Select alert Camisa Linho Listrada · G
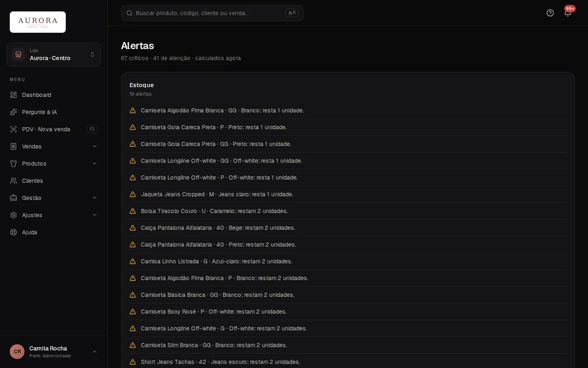Screen dimensions: 588x368 [x=348, y=261]
